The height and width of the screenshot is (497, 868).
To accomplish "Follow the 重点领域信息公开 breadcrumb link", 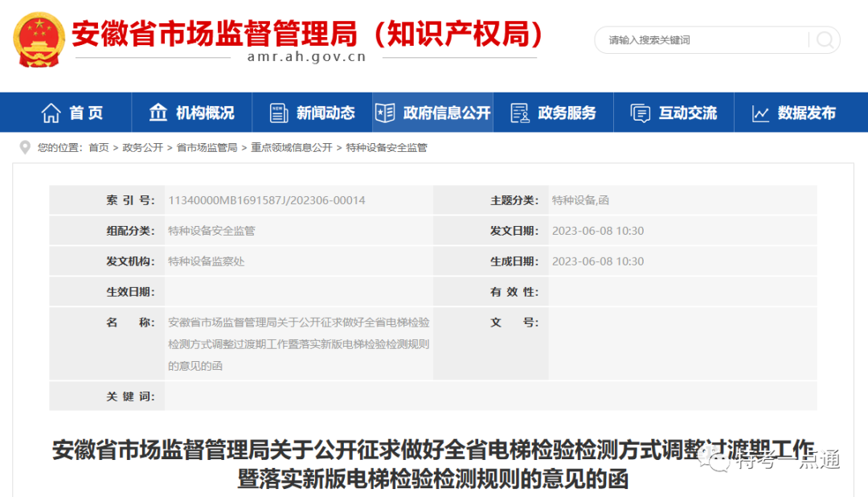I will tap(291, 147).
